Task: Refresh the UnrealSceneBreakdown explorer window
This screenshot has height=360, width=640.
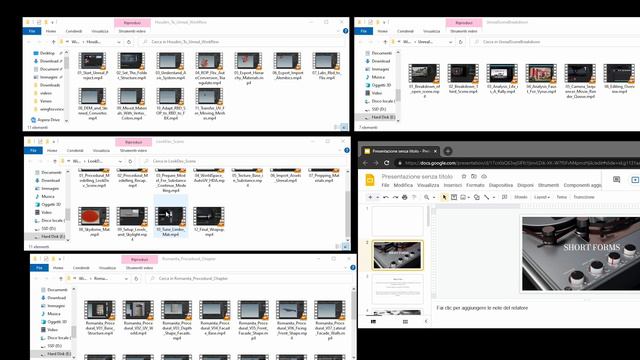Action: pyautogui.click(x=461, y=42)
